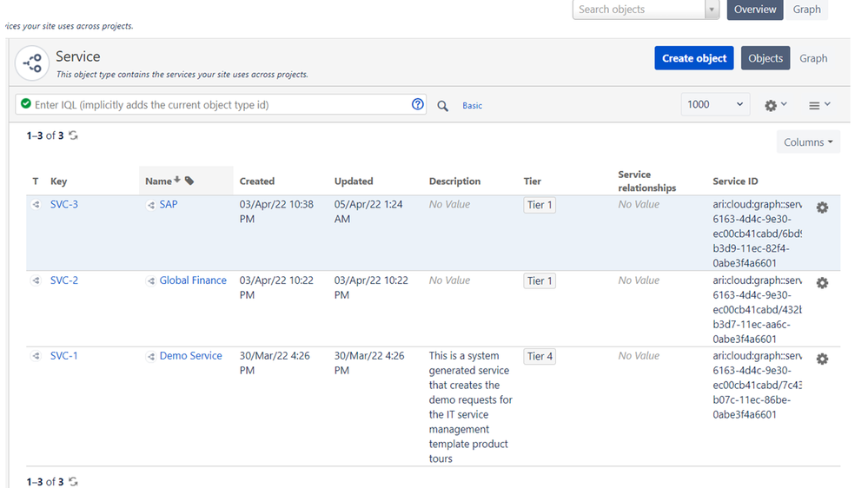Click the Created column header
This screenshot has height=488, width=868.
click(257, 181)
